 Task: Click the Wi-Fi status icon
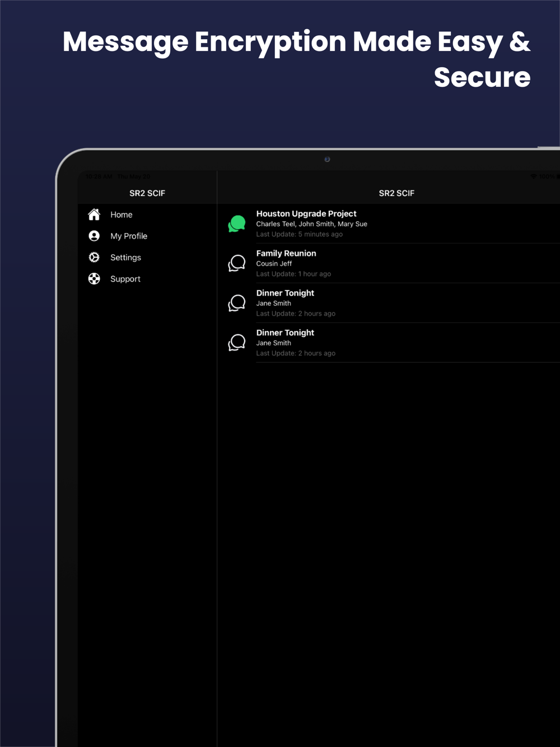[533, 176]
